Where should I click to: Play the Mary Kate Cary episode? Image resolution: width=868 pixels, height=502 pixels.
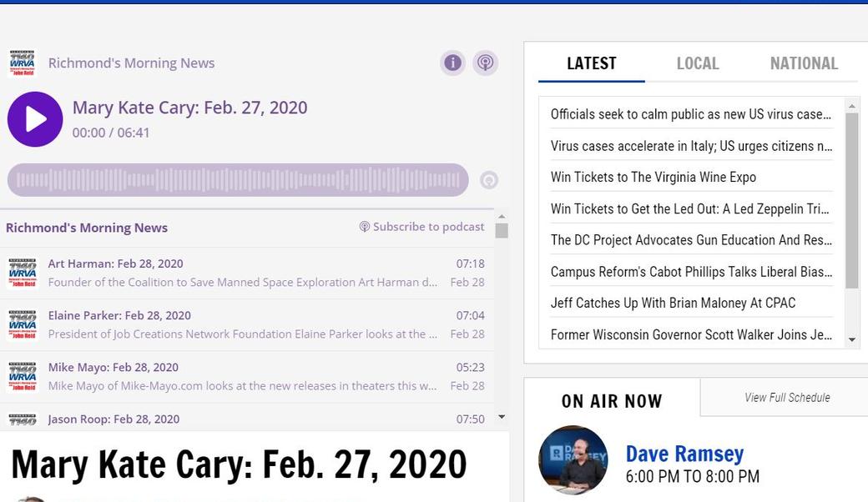click(x=35, y=119)
